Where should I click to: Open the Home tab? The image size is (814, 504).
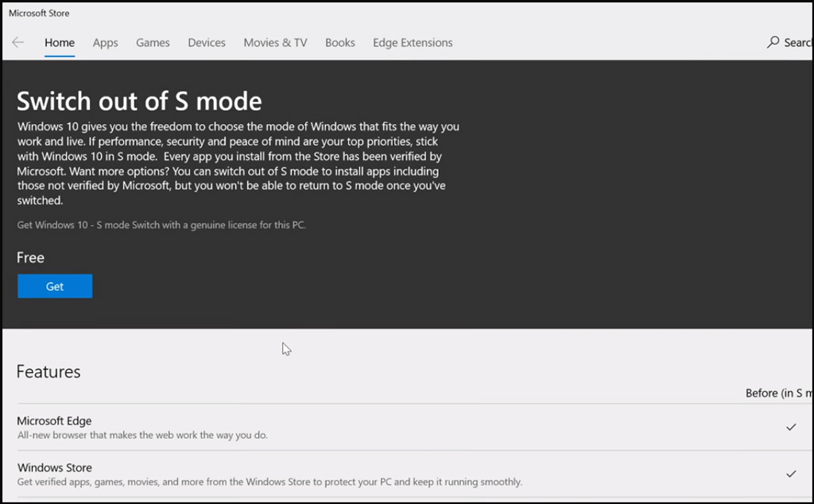click(x=60, y=43)
